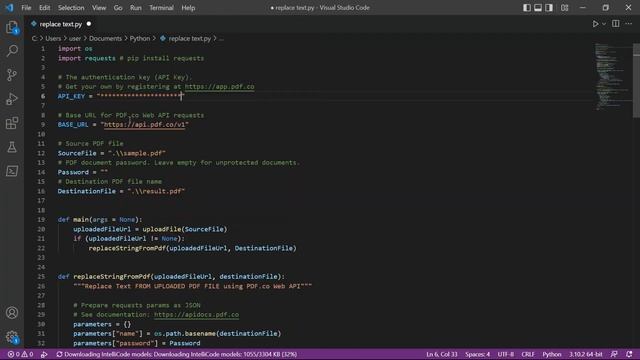Click unsaved dot on replace text.py tab
The image size is (640, 360).
coord(89,24)
